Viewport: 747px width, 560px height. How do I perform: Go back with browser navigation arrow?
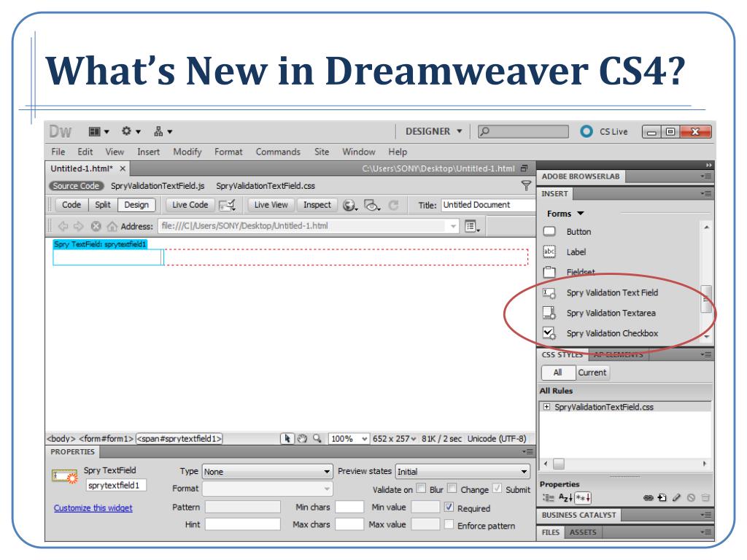(x=63, y=226)
